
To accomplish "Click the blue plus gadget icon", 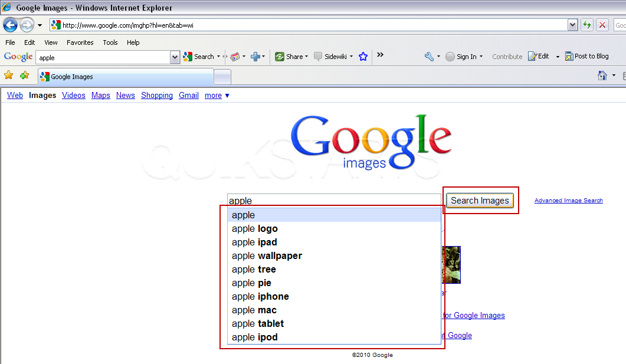I will pos(255,57).
